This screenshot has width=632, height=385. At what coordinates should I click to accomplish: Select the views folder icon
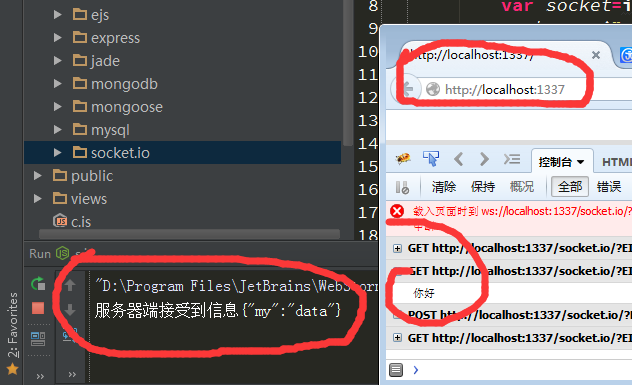pos(60,198)
